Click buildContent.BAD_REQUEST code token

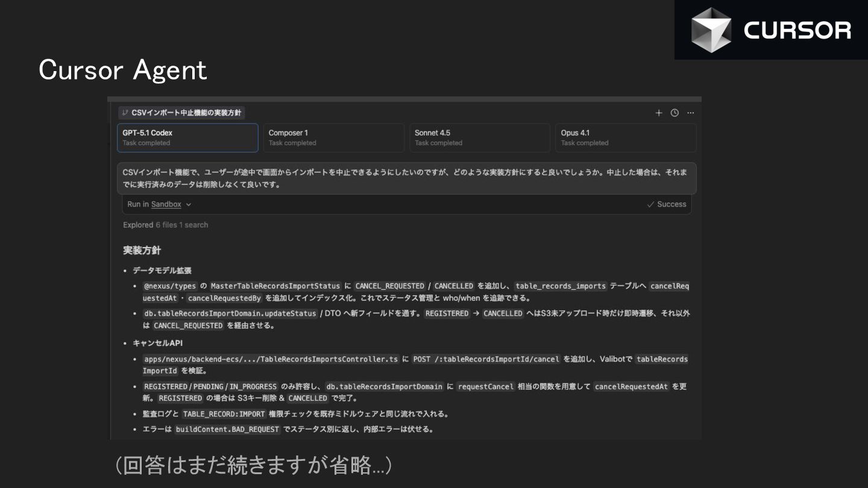[228, 430]
